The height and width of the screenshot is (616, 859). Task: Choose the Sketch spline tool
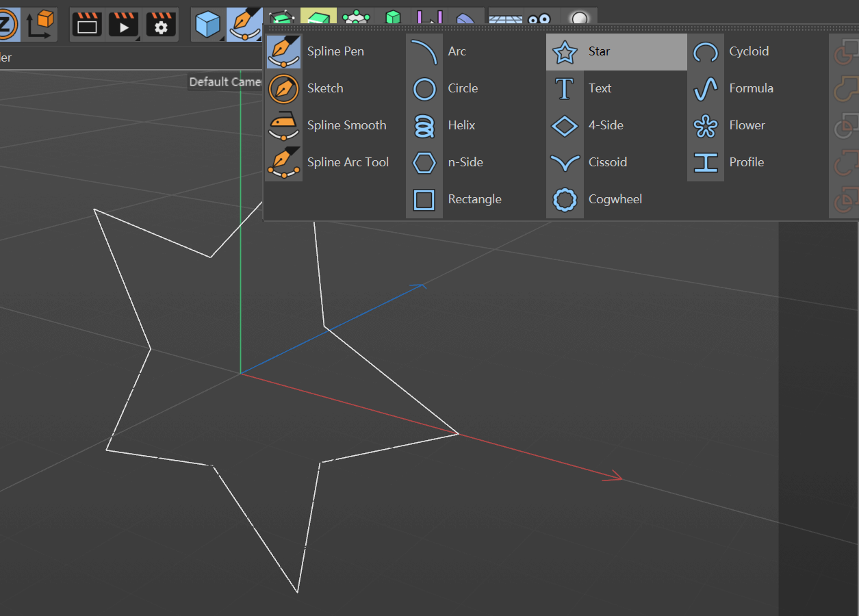[335, 88]
